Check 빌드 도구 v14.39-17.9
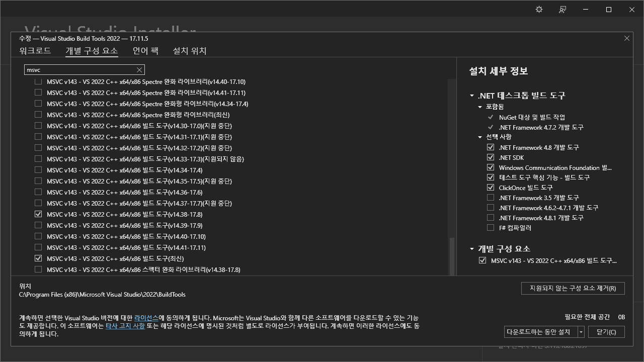This screenshot has width=644, height=362. tap(38, 225)
